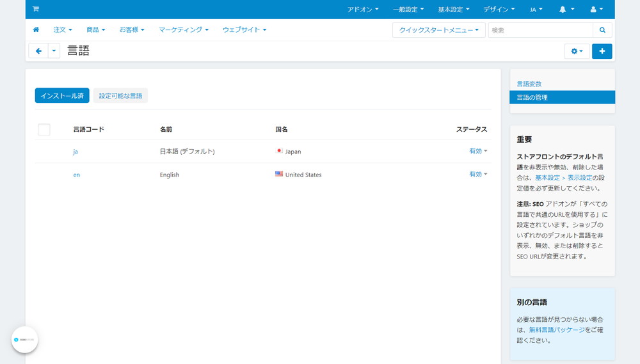The image size is (640, 364).
Task: Click the United States country text
Action: 303,175
